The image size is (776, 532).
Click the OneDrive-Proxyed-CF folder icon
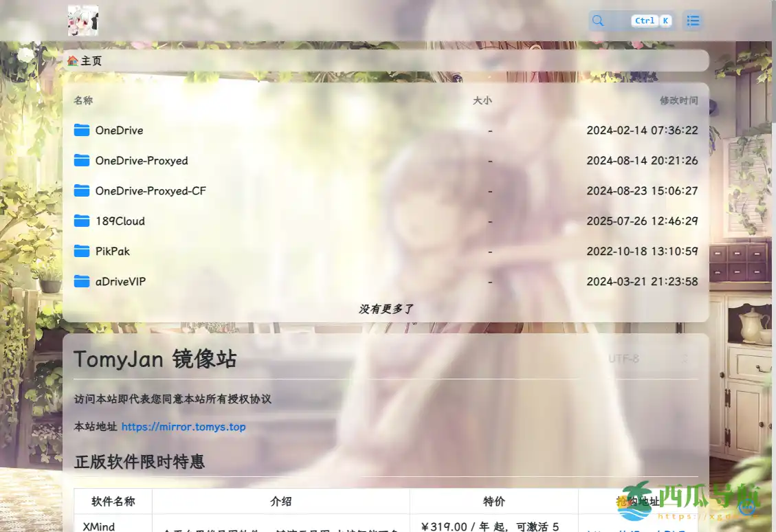click(80, 190)
